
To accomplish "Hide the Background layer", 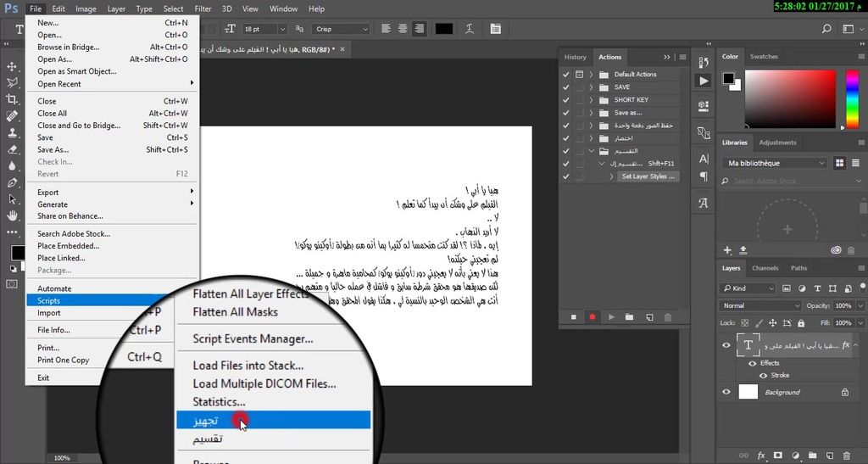I will pos(726,392).
